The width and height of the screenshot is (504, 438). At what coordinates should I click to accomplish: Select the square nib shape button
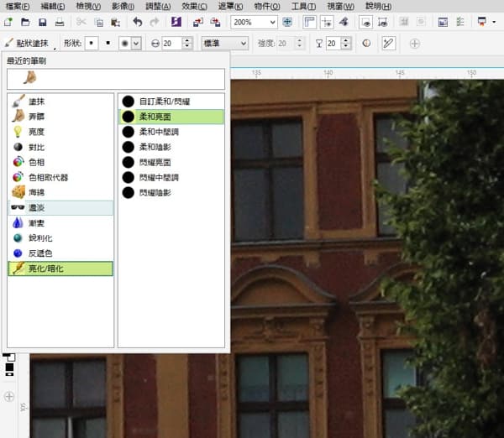click(x=110, y=43)
